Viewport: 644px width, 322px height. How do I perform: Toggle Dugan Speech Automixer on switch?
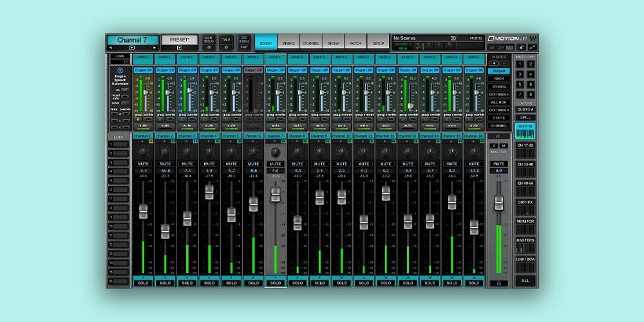click(x=125, y=90)
